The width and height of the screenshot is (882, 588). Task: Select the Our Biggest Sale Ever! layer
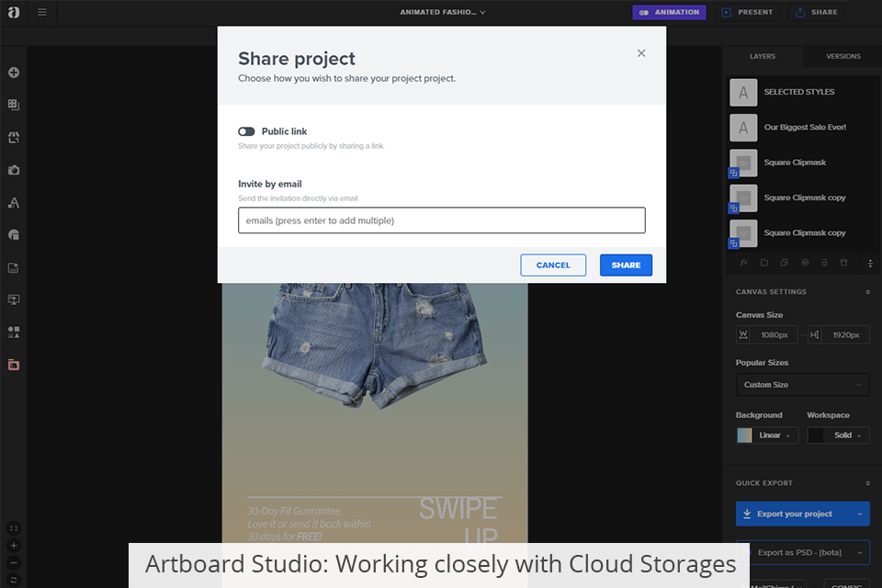(803, 127)
